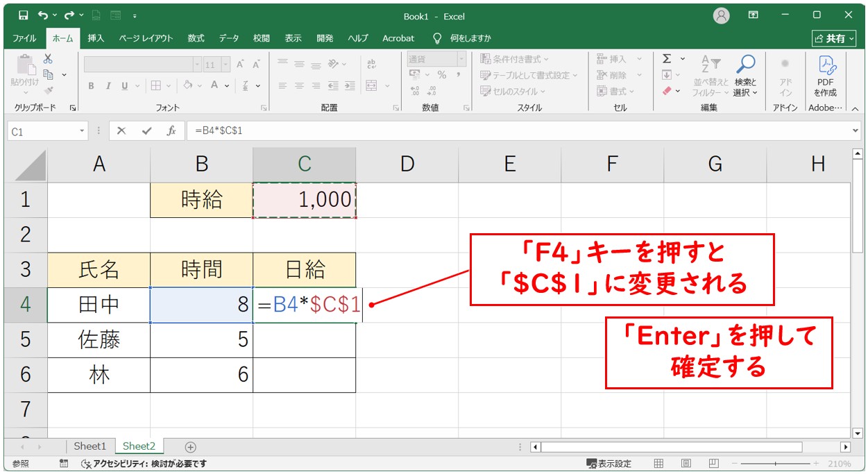Open the Acrobat ribbon tab
The height and width of the screenshot is (474, 868).
[x=398, y=38]
